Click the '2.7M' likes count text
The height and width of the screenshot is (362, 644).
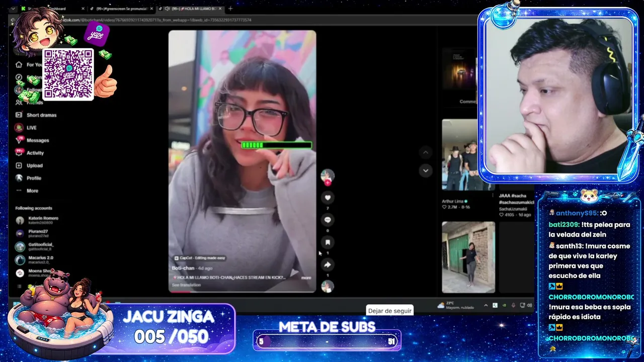click(x=451, y=207)
